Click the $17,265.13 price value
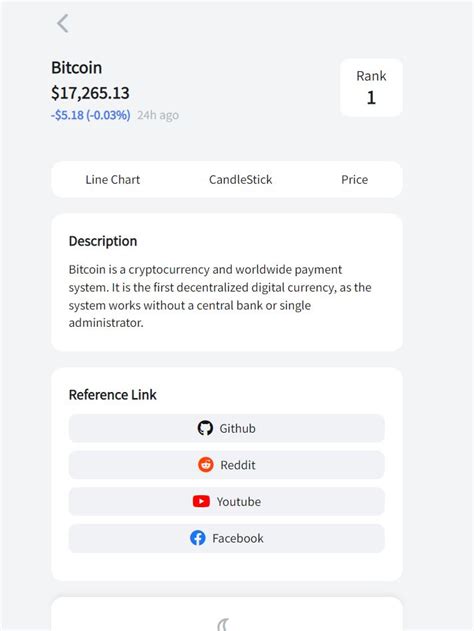474x631 pixels. (90, 93)
